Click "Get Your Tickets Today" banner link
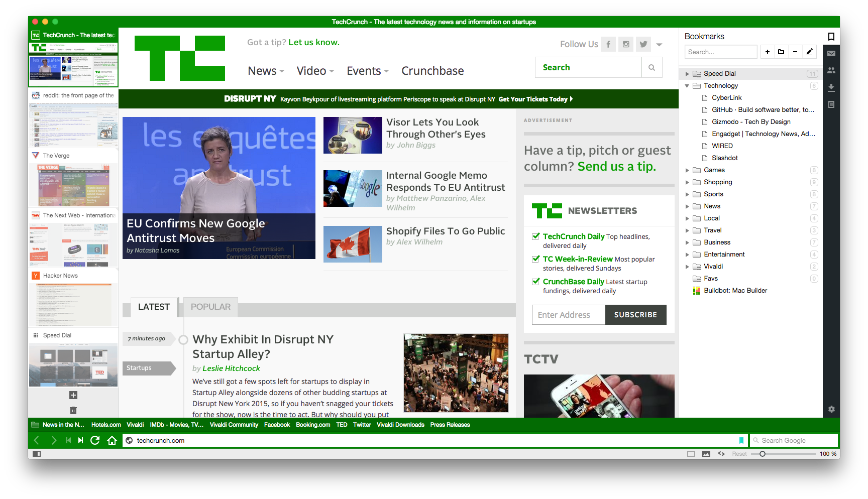The width and height of the screenshot is (868, 499). (535, 99)
